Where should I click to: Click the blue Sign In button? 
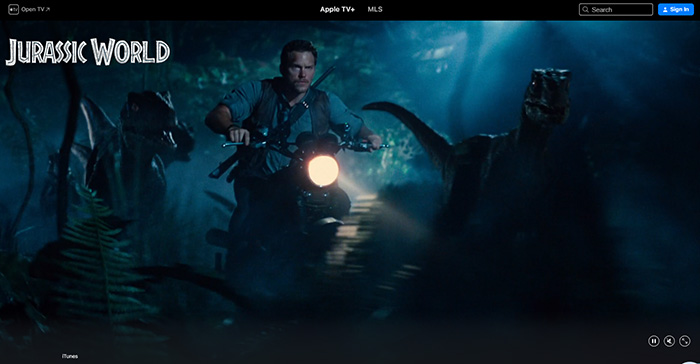(675, 9)
